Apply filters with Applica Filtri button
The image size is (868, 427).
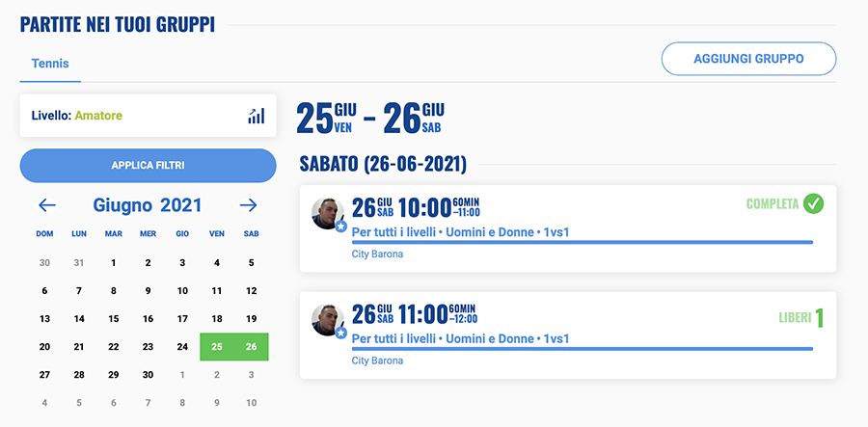click(148, 166)
